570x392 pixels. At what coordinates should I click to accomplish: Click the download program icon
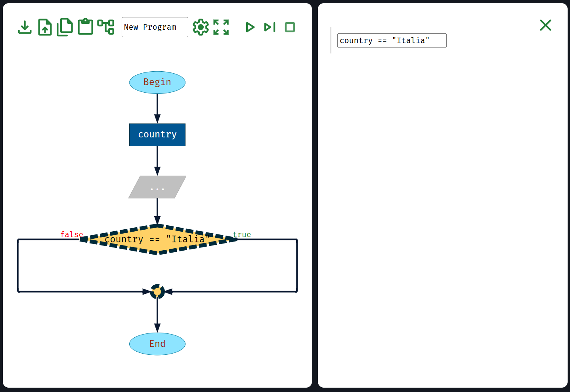pos(25,27)
